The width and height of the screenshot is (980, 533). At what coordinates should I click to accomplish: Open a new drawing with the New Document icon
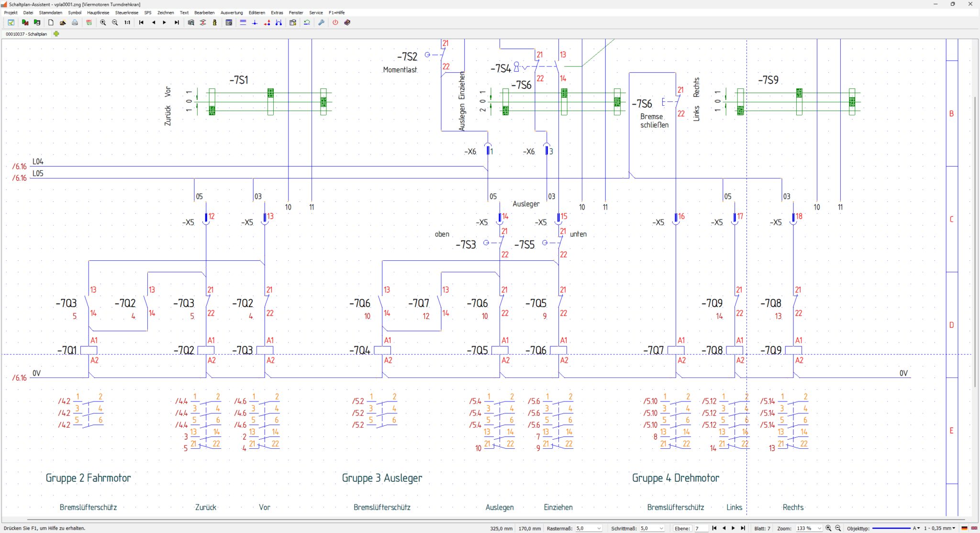tap(51, 22)
